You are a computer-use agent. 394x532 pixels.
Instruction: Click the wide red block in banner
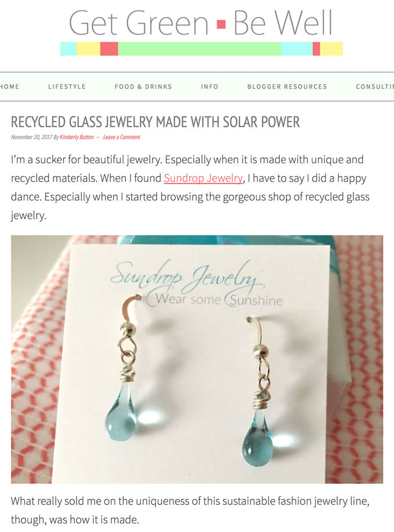coord(109,49)
